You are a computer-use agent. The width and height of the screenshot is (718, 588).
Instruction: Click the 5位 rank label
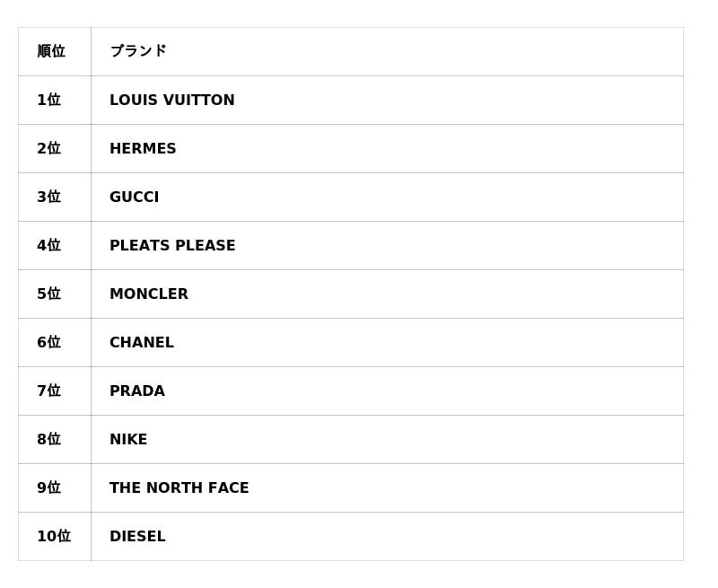[48, 294]
